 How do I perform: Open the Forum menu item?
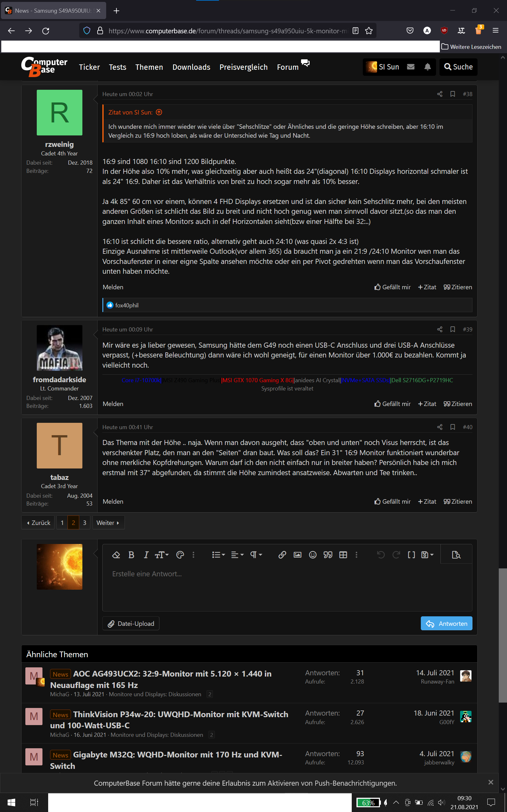(x=287, y=67)
